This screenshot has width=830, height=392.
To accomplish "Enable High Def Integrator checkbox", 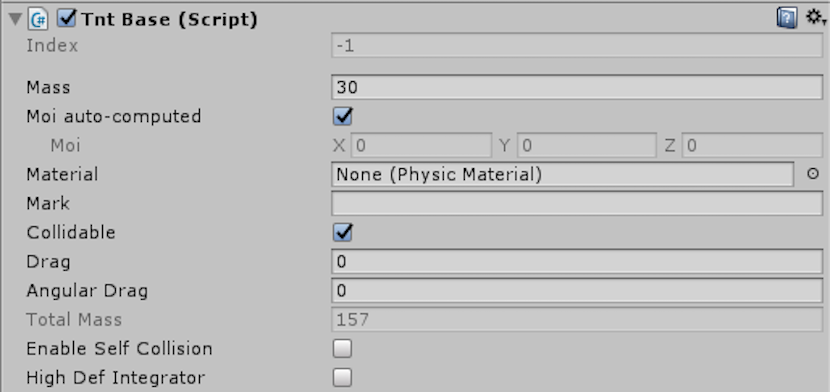I will (342, 378).
